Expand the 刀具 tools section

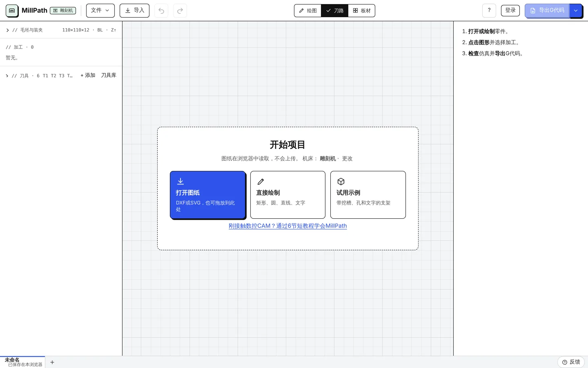[39, 76]
